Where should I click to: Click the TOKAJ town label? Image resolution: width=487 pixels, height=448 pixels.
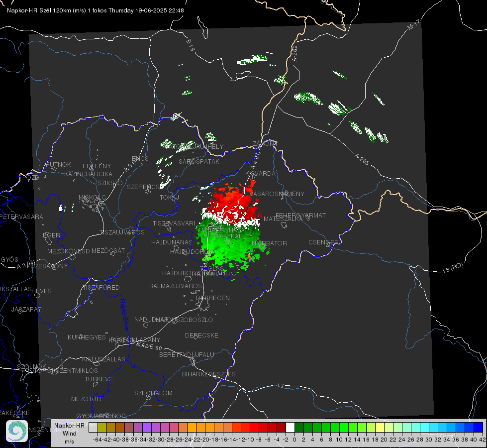tap(169, 198)
